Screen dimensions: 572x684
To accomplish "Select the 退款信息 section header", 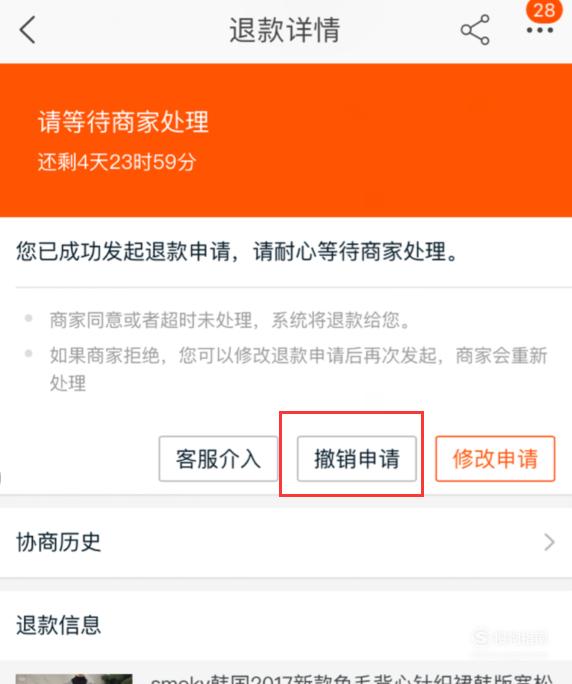I will click(x=58, y=625).
